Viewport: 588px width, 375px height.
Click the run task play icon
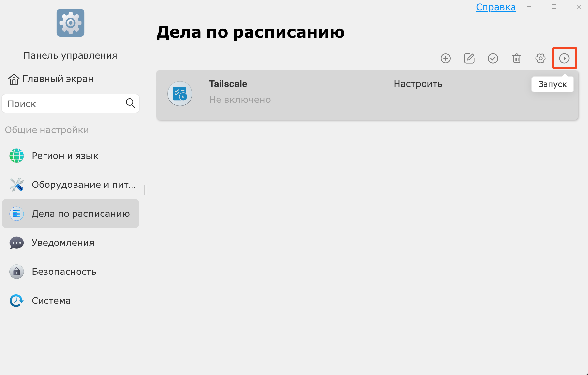click(564, 58)
